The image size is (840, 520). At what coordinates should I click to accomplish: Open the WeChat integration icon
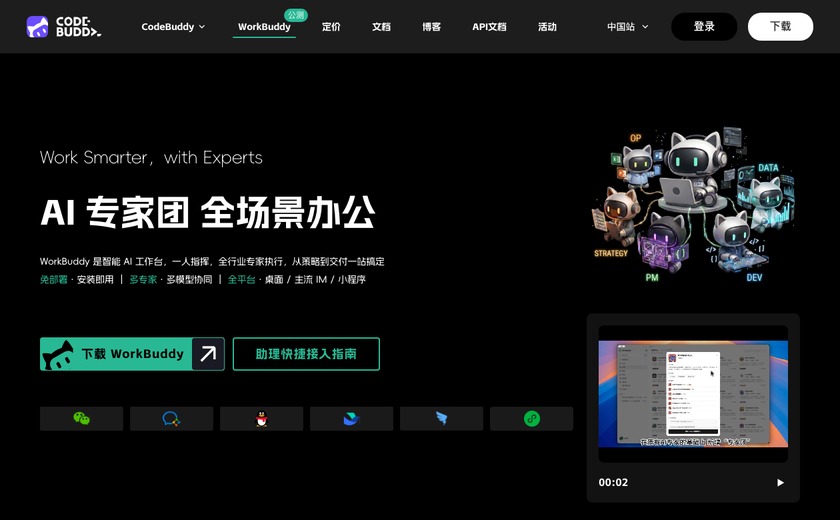pyautogui.click(x=81, y=418)
